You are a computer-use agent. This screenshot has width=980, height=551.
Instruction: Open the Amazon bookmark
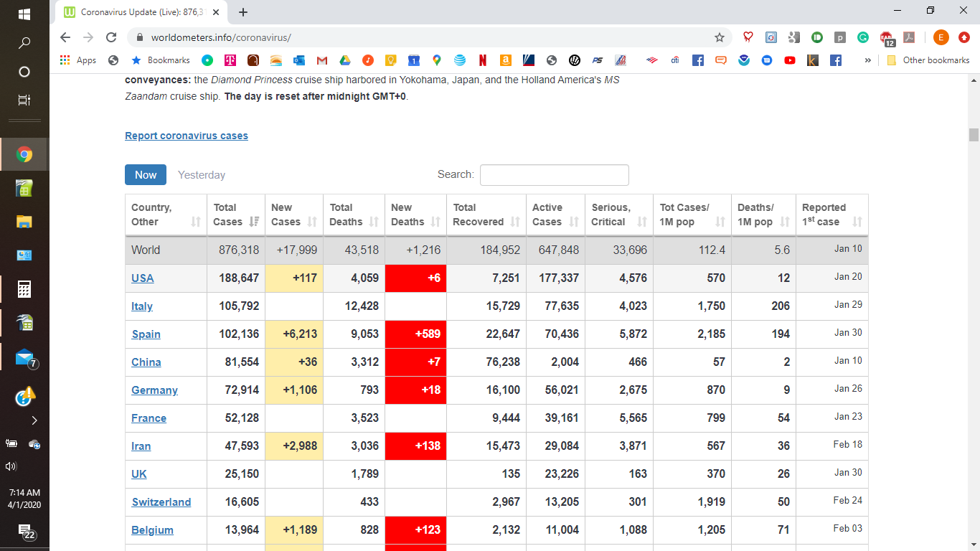[x=506, y=60]
